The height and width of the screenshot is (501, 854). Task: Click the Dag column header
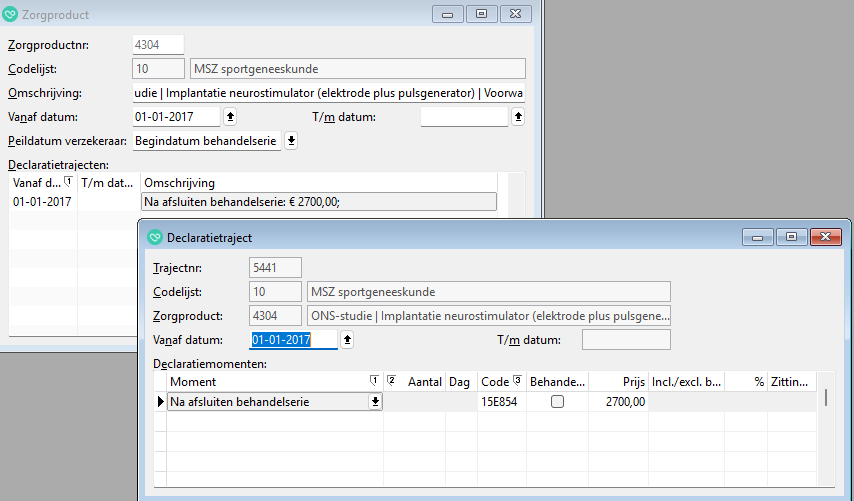[x=461, y=382]
